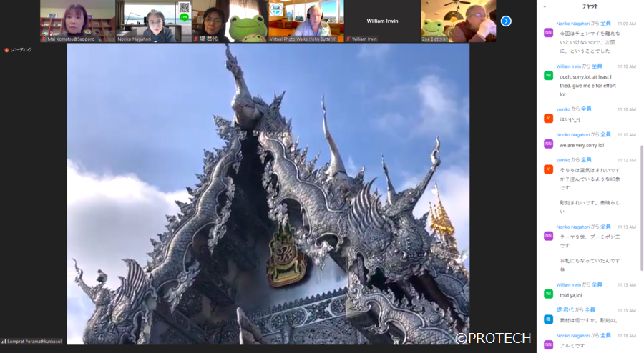Image resolution: width=644 pixels, height=353 pixels.
Task: Click yumiko's orange Y avatar at 11:12
Action: click(x=548, y=169)
